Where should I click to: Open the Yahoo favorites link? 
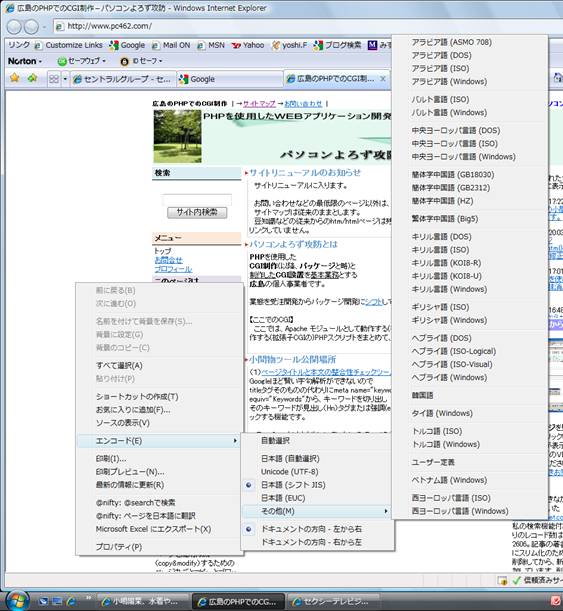(248, 45)
